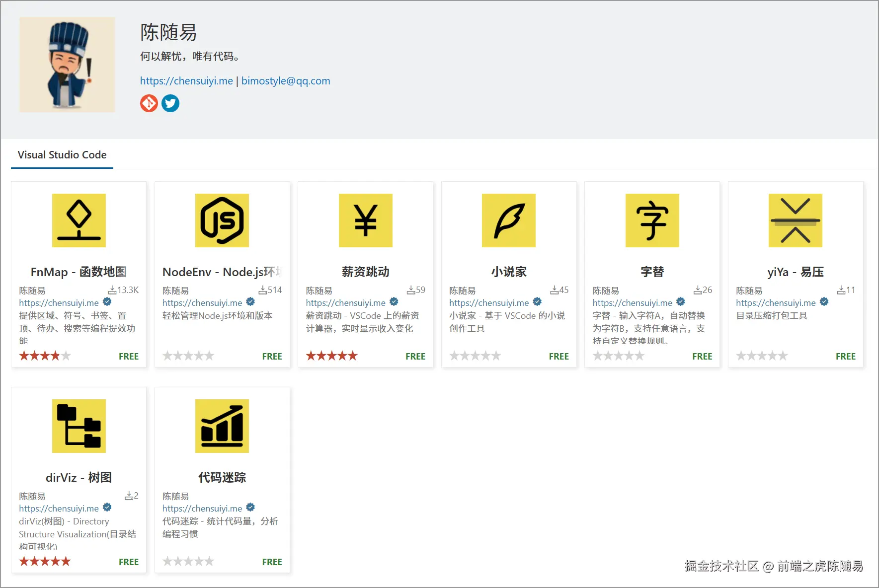
Task: Click the empty star rating on 字替 card
Action: (x=619, y=356)
